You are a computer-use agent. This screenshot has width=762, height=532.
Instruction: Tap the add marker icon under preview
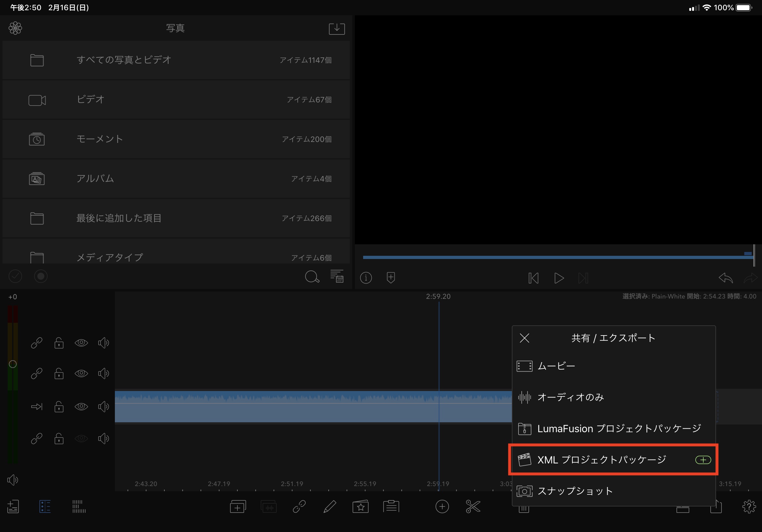pos(391,277)
